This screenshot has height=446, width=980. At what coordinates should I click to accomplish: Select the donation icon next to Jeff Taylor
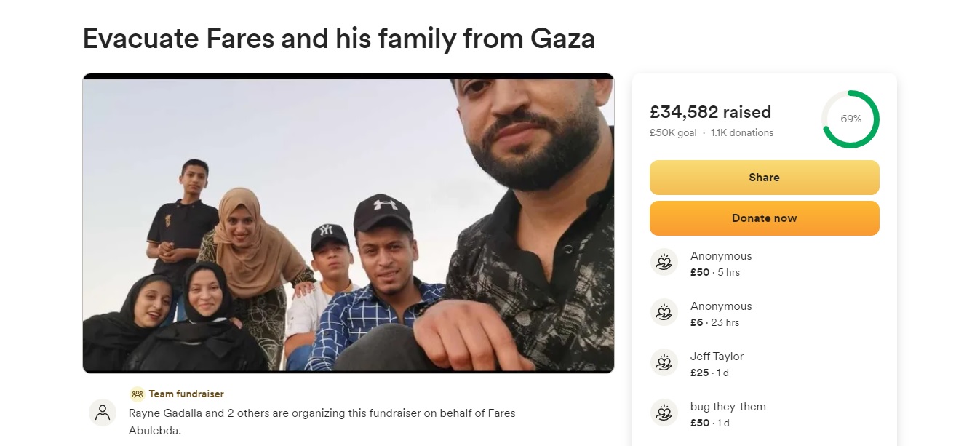664,362
